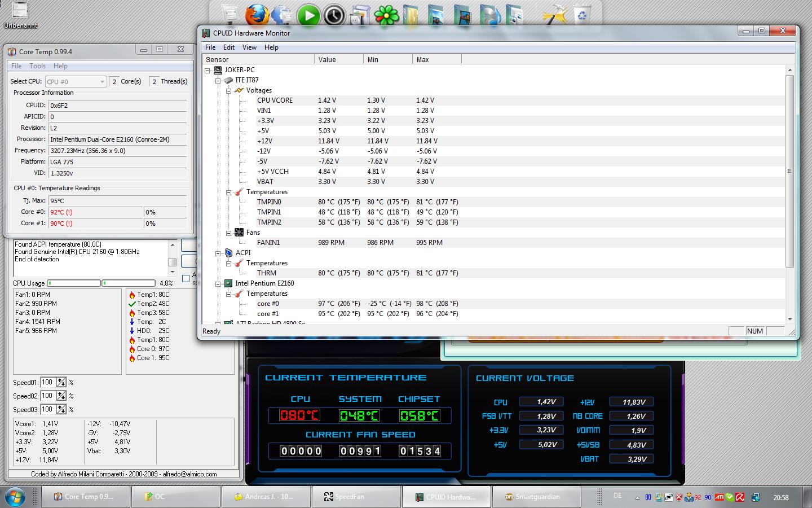
Task: Collapse the ITE IT87 node
Action: point(218,80)
